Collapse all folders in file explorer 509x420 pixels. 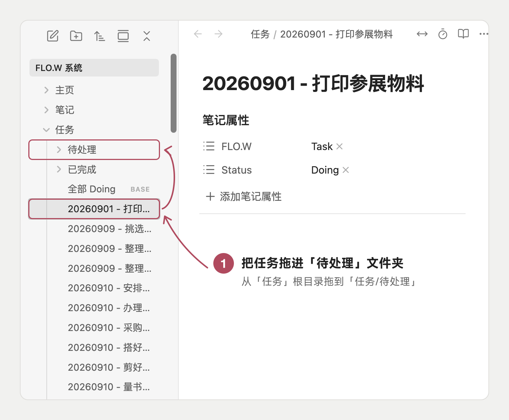147,36
